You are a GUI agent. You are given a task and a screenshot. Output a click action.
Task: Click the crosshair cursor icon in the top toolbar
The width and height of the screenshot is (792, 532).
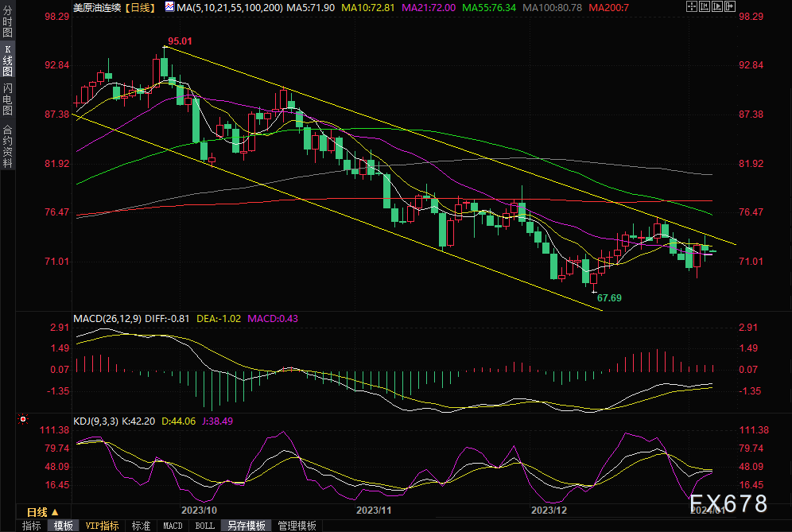click(x=692, y=6)
